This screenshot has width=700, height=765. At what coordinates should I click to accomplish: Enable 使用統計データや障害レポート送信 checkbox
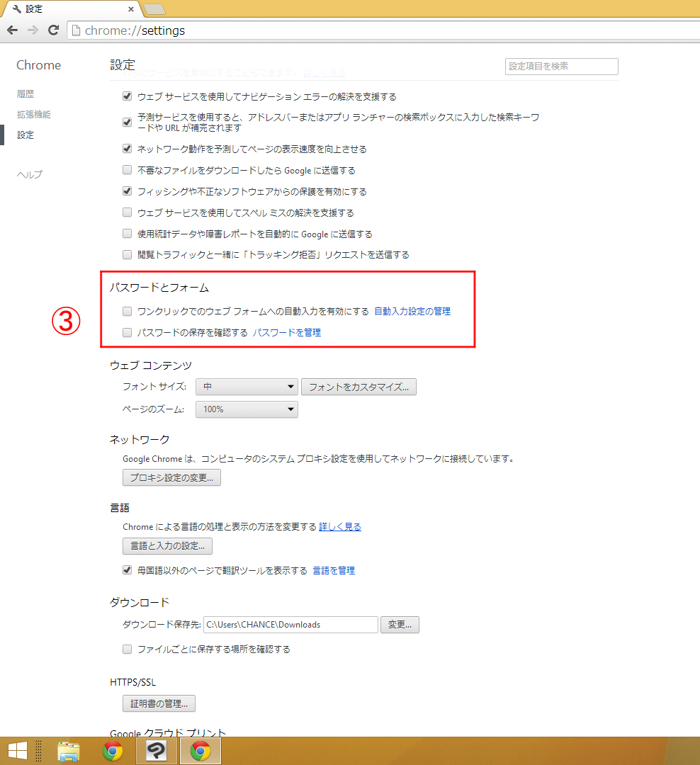(127, 234)
